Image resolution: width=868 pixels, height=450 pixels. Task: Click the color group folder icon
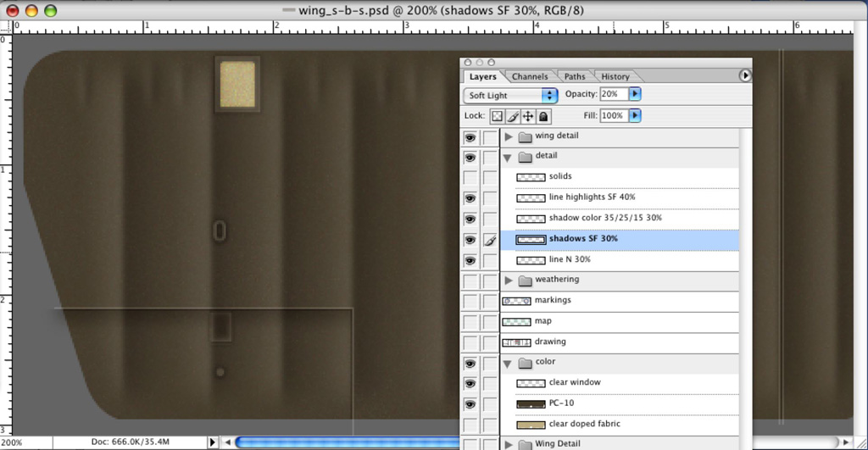(525, 363)
